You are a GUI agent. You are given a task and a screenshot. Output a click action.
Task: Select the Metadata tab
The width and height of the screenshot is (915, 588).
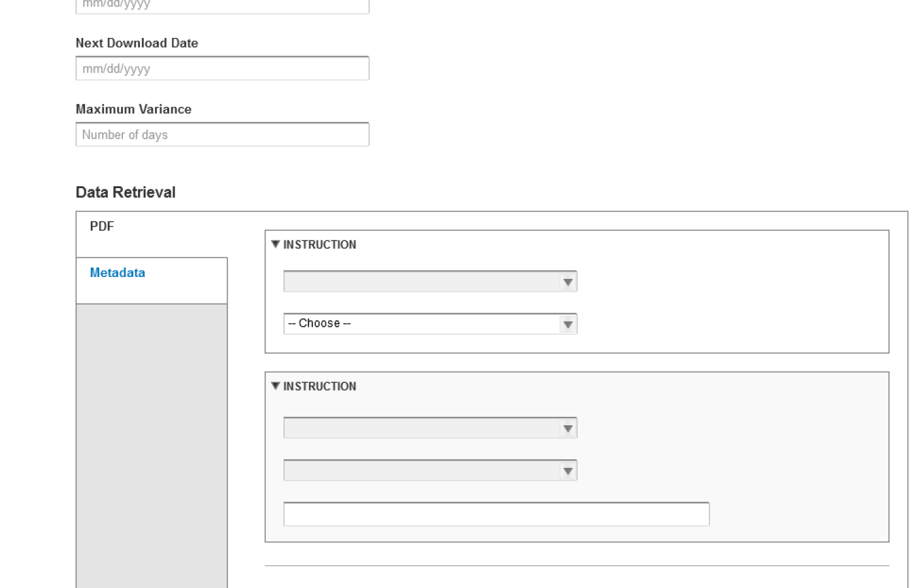[117, 272]
